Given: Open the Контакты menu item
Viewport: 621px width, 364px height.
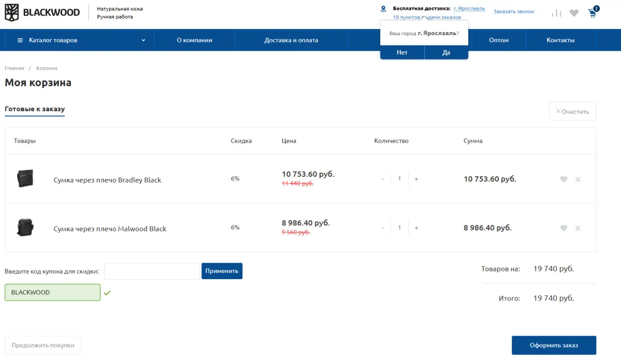Looking at the screenshot, I should 560,40.
